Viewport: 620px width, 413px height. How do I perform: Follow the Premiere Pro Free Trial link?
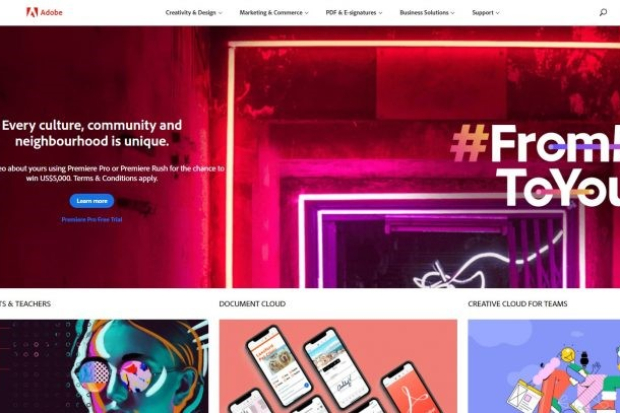(92, 220)
